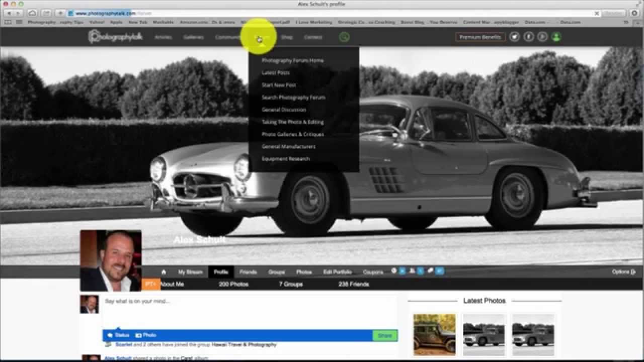Open the colored jeep photo thumbnail
This screenshot has height=362, width=644.
point(434,334)
